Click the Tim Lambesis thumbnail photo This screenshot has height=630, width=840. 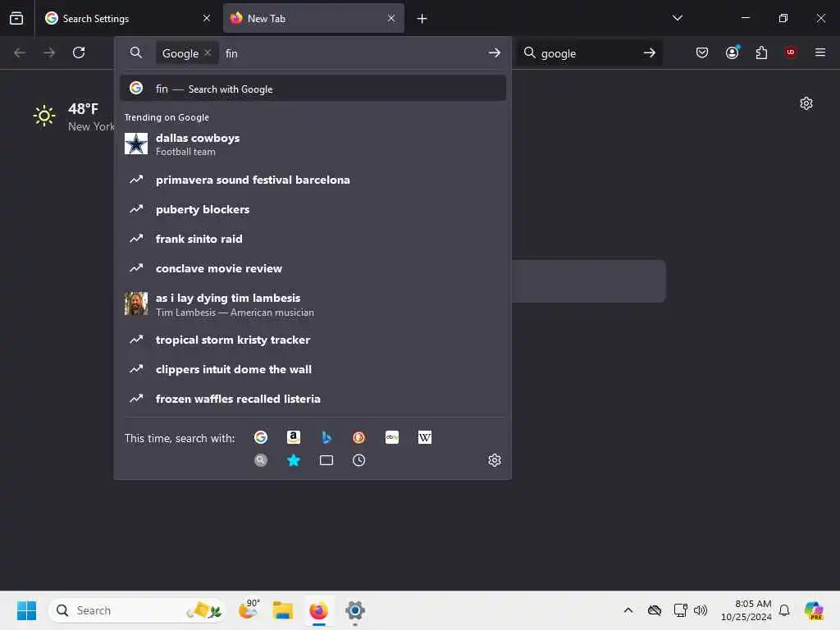click(136, 304)
